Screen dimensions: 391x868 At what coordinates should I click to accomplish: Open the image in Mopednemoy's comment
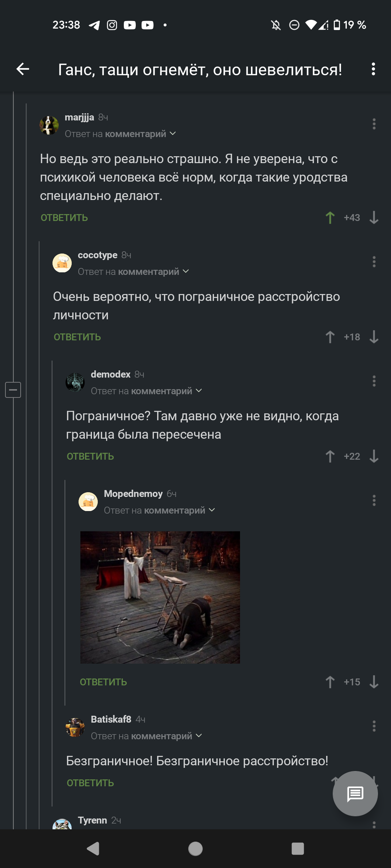pos(160,597)
